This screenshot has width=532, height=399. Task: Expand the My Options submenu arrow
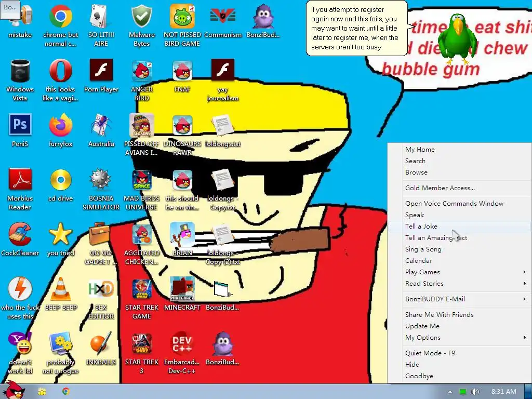pos(525,338)
